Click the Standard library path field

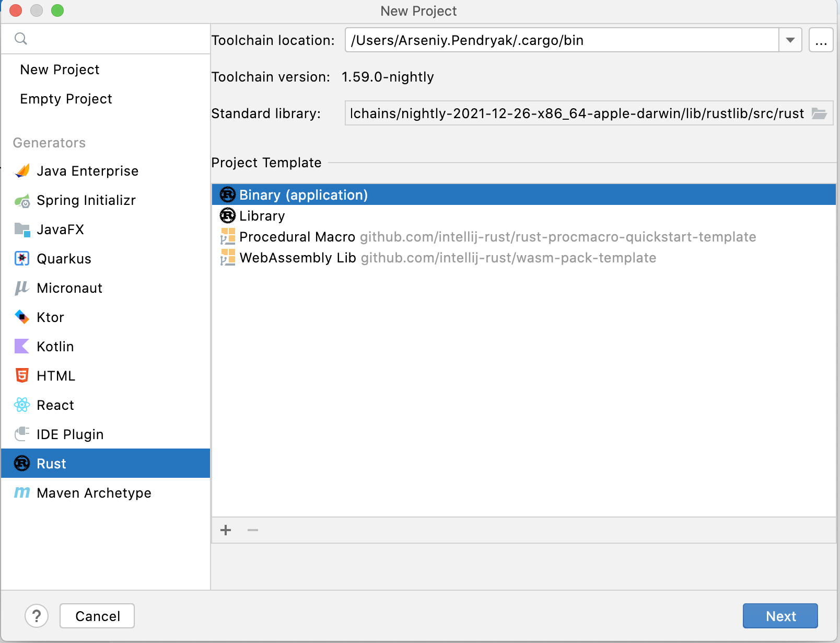(x=589, y=113)
